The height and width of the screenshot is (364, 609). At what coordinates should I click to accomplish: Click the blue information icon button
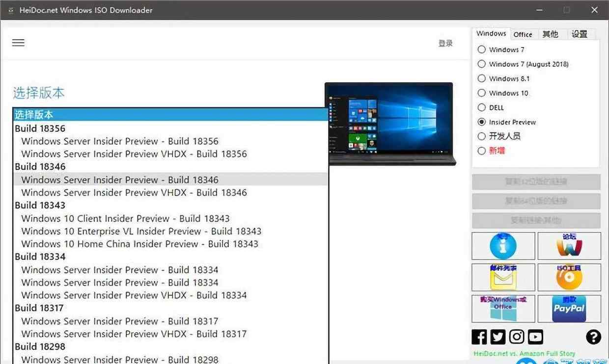click(x=503, y=246)
